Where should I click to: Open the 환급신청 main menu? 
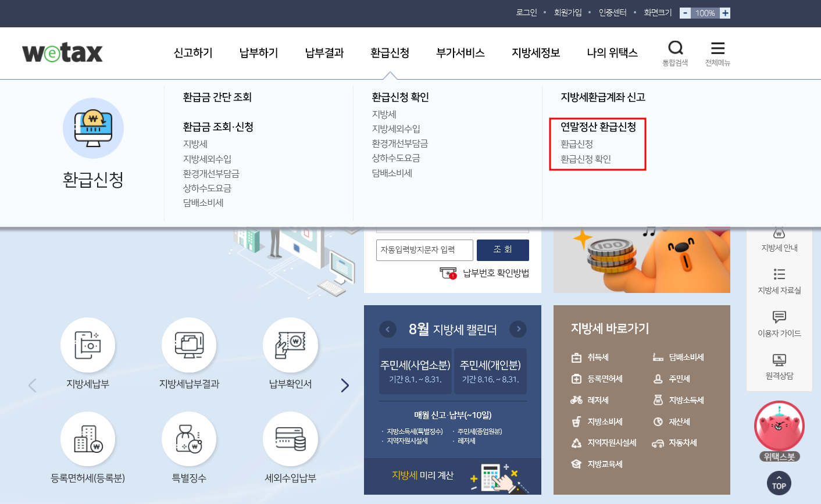pos(390,53)
